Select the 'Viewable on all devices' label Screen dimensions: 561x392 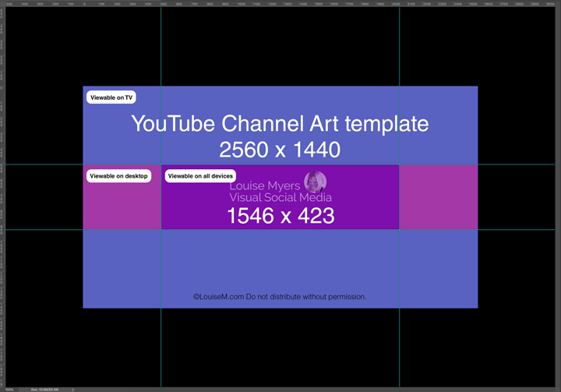(200, 176)
